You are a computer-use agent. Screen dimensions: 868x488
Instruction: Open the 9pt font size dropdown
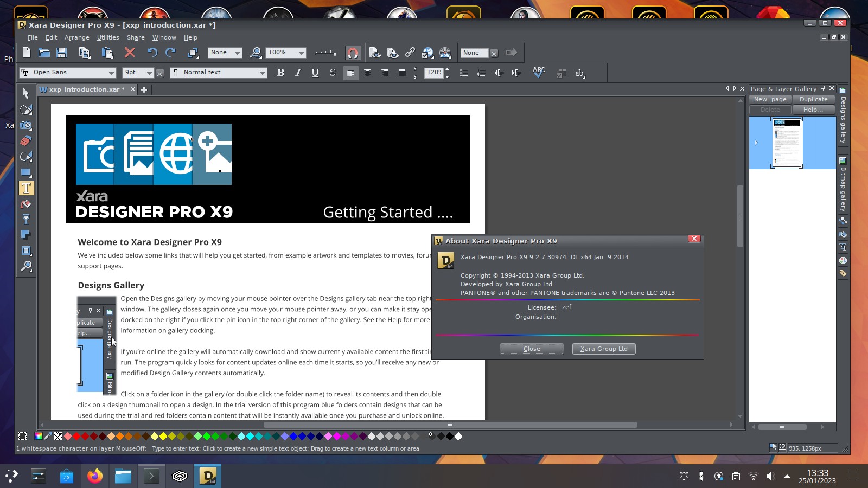point(149,73)
